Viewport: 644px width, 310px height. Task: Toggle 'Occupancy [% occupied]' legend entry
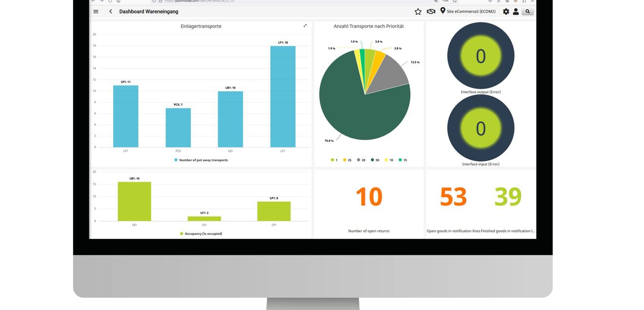tap(201, 233)
